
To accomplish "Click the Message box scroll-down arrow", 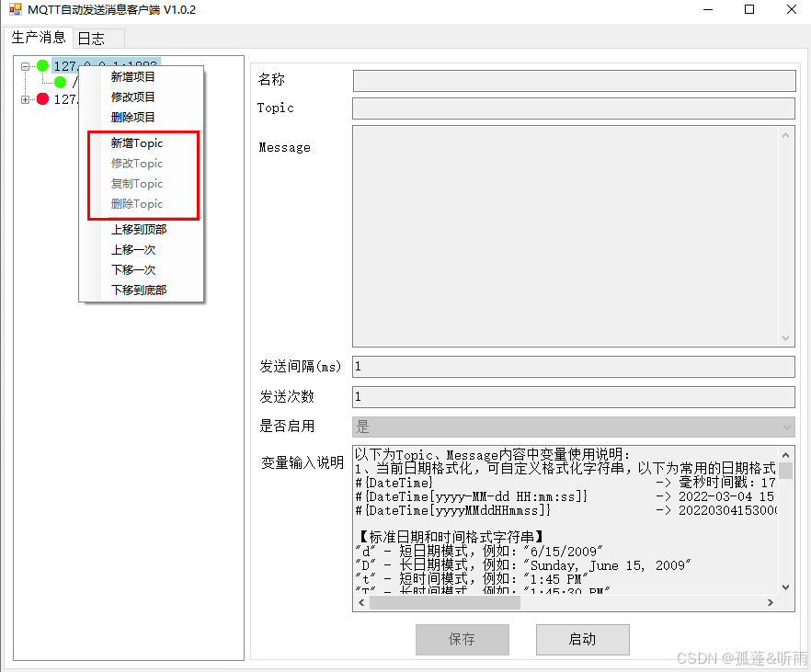I will pyautogui.click(x=785, y=338).
